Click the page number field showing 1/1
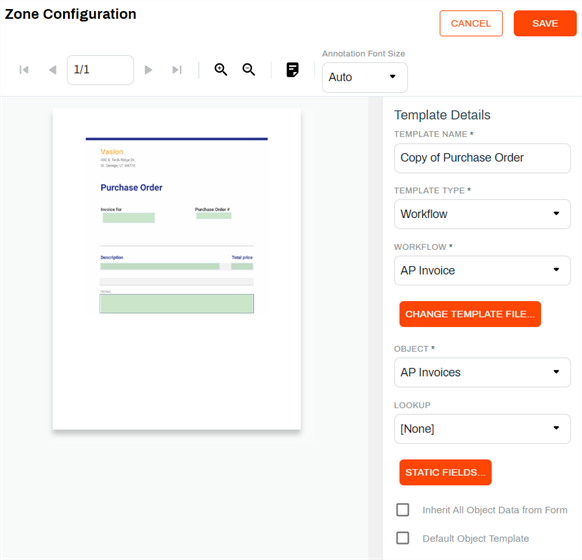The height and width of the screenshot is (560, 582). pyautogui.click(x=100, y=70)
